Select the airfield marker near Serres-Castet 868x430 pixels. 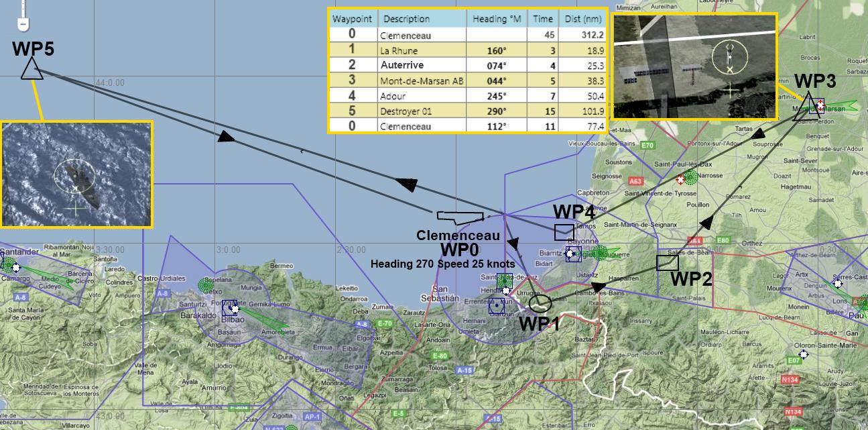(838, 284)
